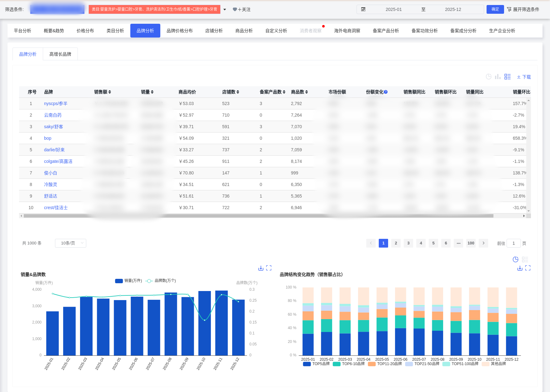
Task: Click the 确定 confirm button
Action: (x=495, y=9)
